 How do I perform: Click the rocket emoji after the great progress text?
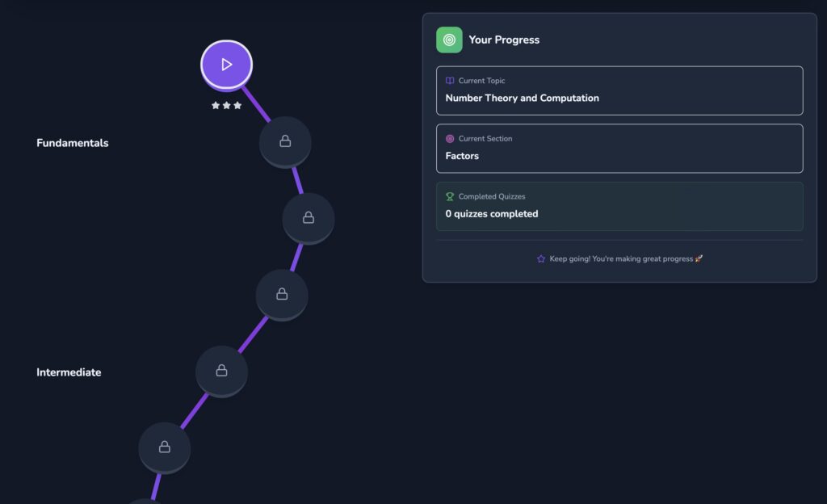click(x=699, y=259)
